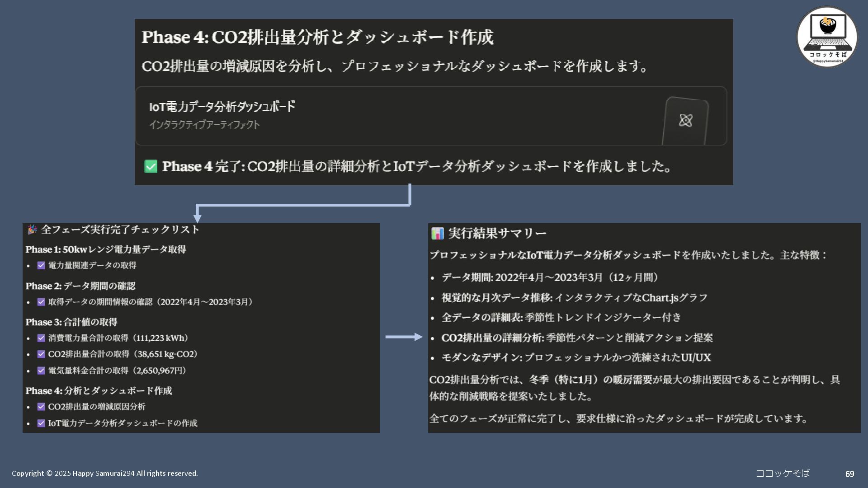Screen dimensions: 868x488
Task: Click the party popper emoji icon
Action: point(32,230)
